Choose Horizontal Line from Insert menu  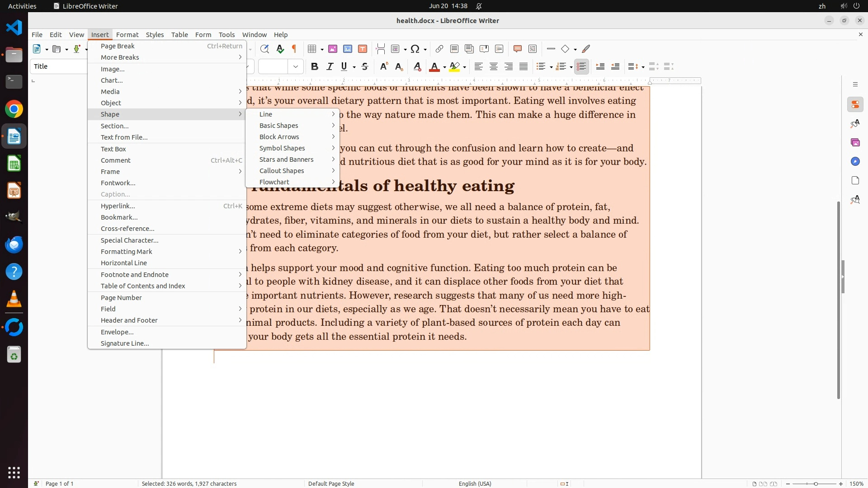tap(123, 263)
